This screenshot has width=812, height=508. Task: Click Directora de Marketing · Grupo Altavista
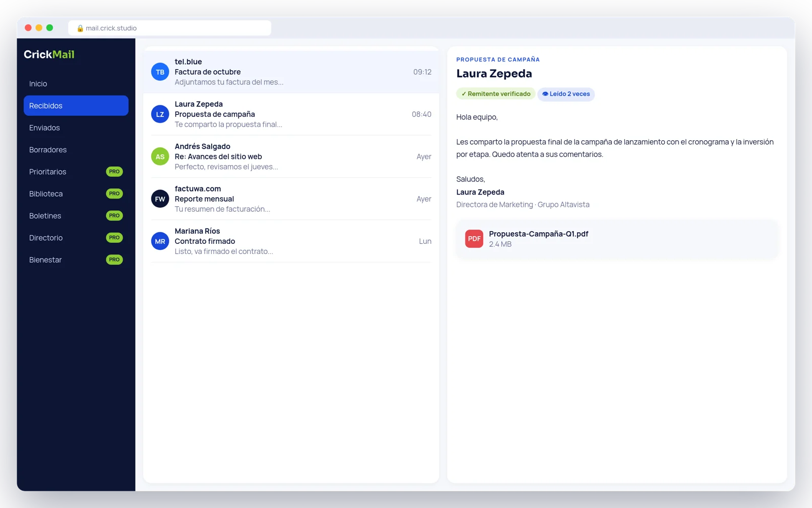[523, 205]
